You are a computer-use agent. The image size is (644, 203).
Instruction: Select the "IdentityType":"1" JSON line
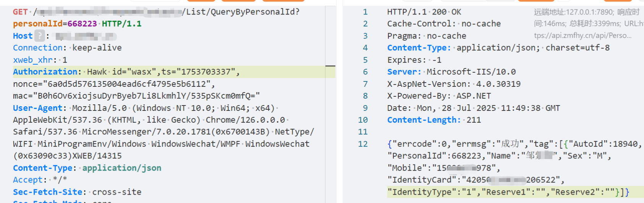tap(508, 192)
